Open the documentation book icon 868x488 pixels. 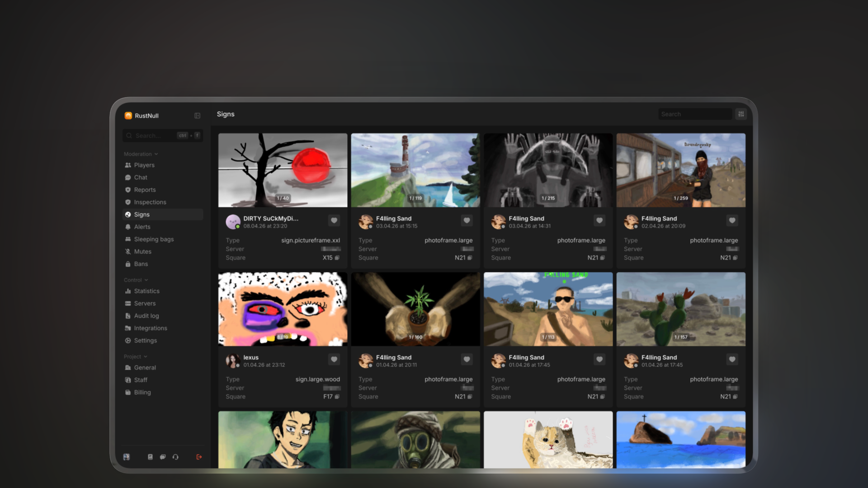pyautogui.click(x=150, y=457)
